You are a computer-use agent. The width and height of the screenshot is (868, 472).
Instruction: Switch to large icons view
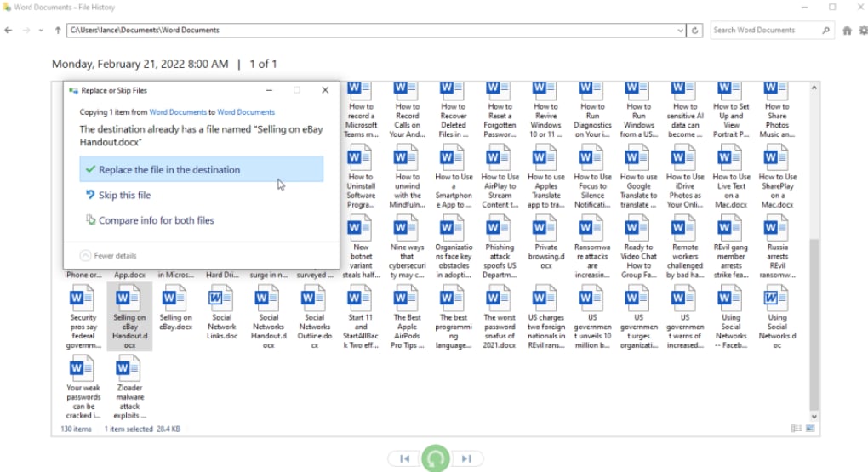point(810,429)
